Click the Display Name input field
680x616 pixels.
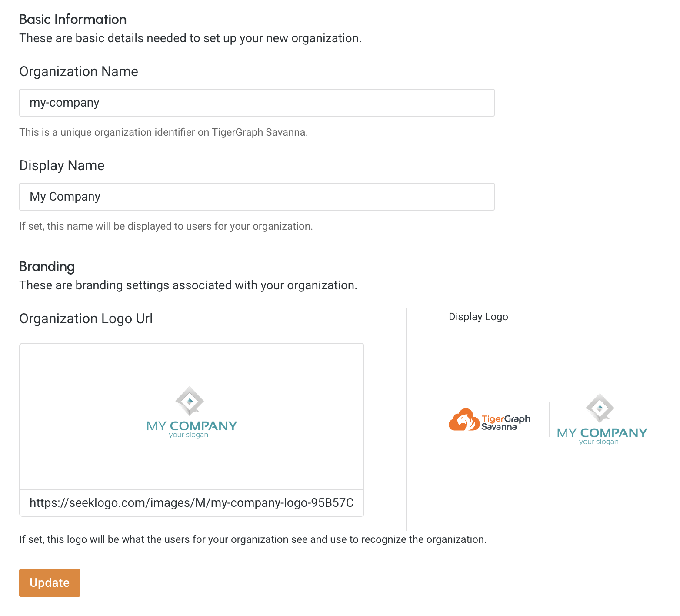257,197
